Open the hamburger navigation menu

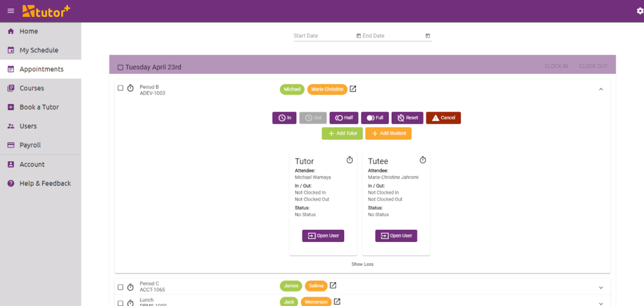(x=10, y=11)
